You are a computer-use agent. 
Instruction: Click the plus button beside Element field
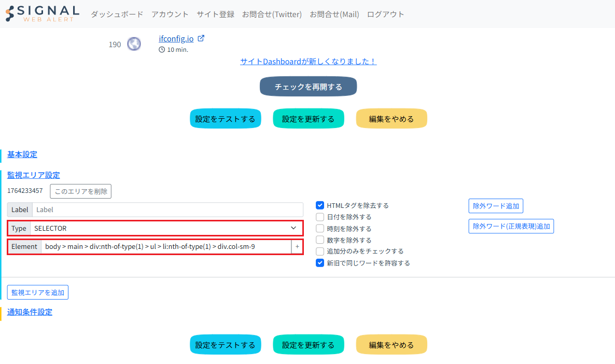[297, 247]
